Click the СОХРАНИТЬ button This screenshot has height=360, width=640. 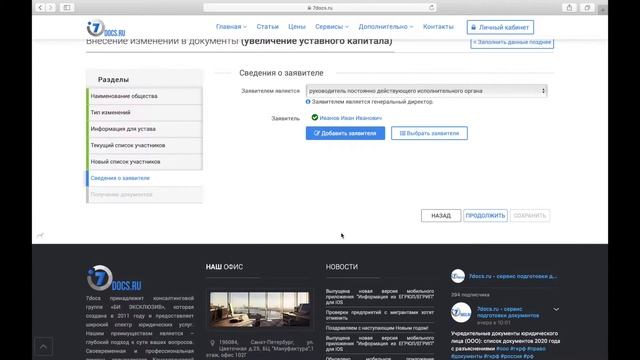point(530,216)
